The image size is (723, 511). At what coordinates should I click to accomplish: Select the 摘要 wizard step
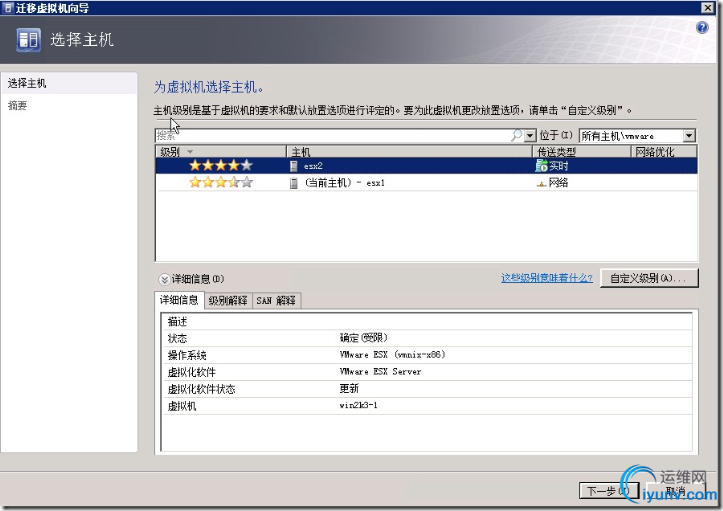(x=18, y=106)
